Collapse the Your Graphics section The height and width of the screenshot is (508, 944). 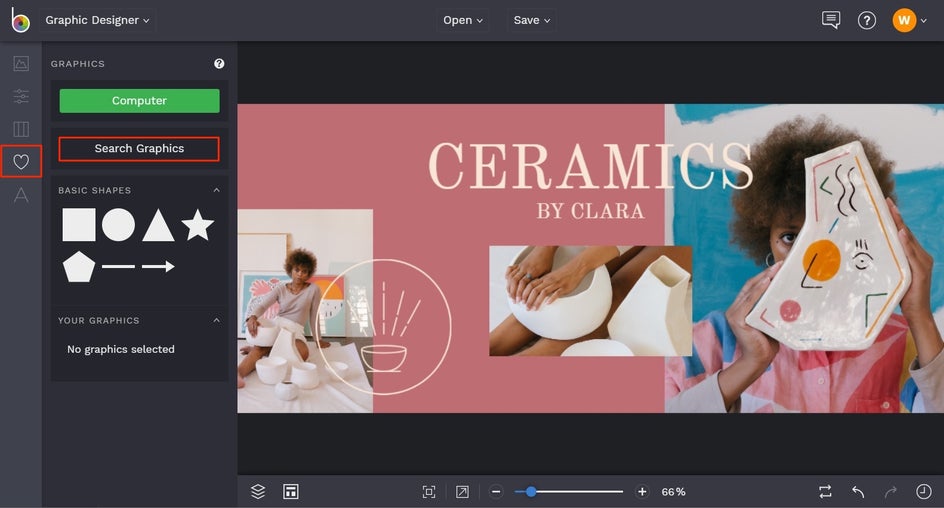click(x=217, y=320)
